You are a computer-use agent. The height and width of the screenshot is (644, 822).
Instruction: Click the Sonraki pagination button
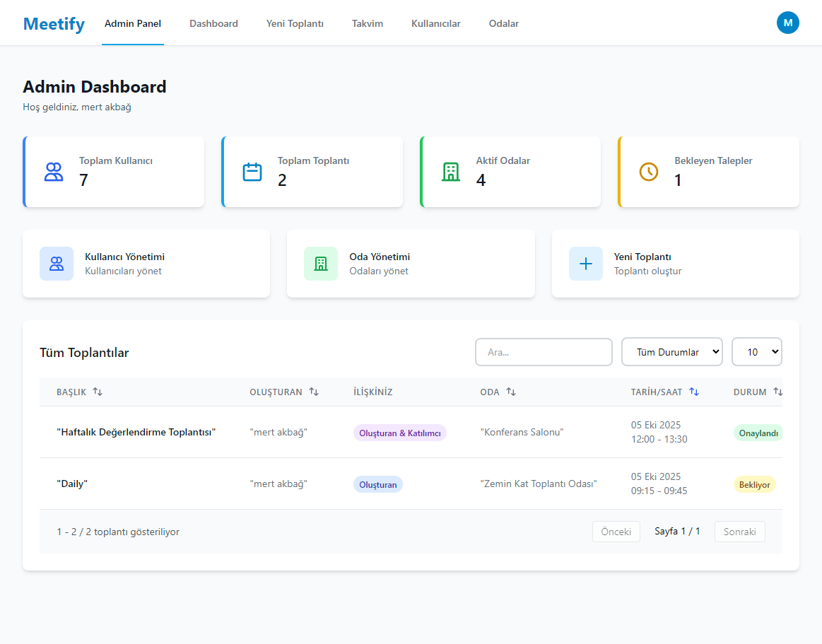739,531
